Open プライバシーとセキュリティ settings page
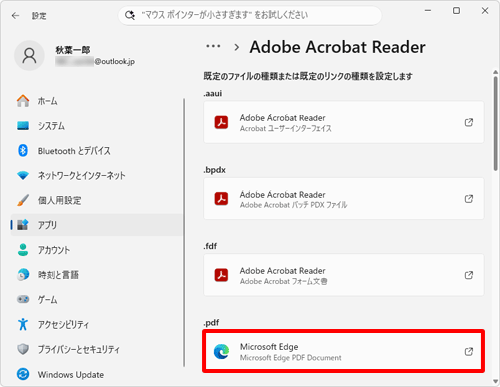 coord(97,349)
